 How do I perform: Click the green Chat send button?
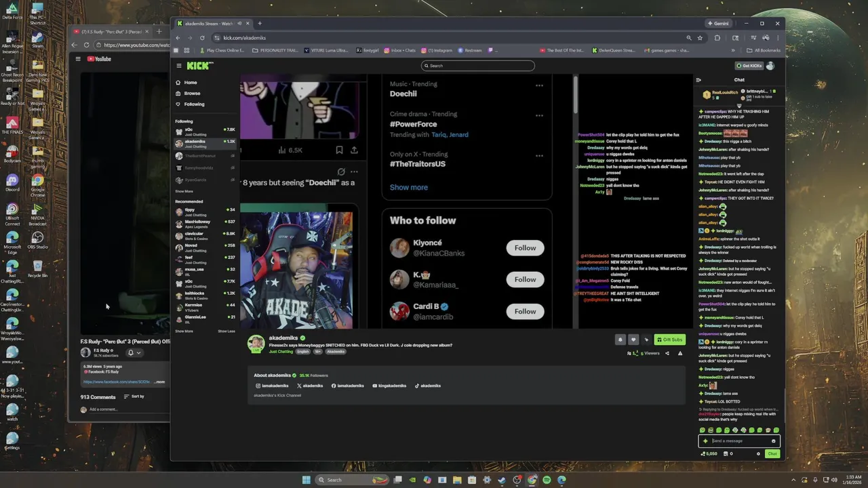coord(772,454)
